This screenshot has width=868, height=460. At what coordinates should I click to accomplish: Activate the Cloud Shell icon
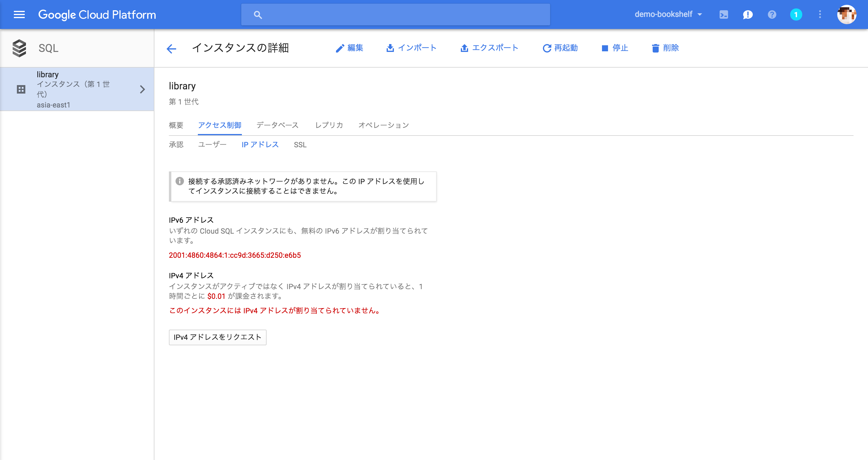pos(724,14)
